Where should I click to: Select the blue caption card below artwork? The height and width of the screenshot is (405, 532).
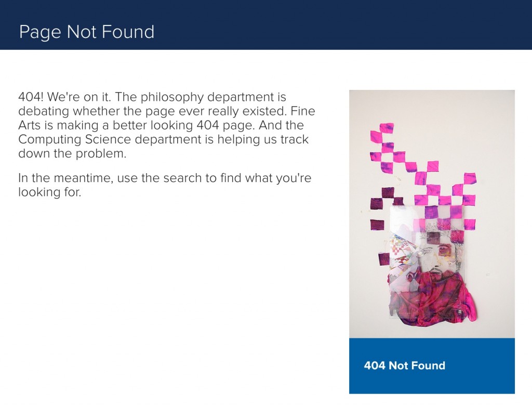coord(432,366)
